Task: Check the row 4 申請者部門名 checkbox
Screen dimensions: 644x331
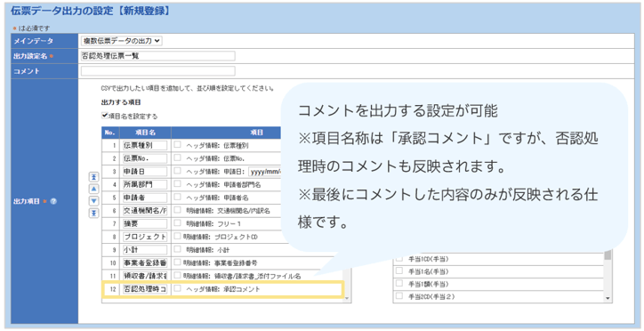Action: tap(177, 184)
